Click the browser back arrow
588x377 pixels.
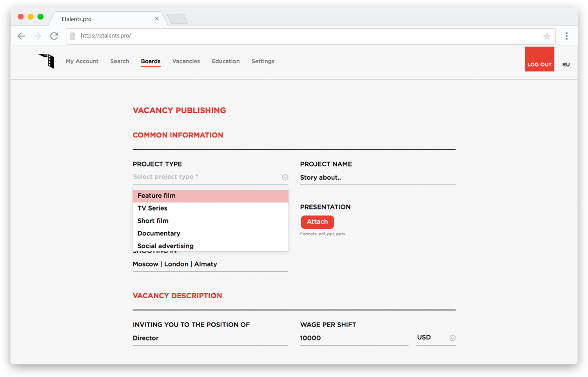(21, 36)
